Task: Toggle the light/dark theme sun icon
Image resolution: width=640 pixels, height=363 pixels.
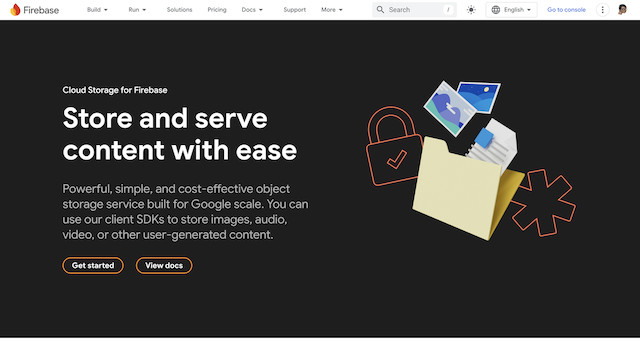Action: pos(471,10)
